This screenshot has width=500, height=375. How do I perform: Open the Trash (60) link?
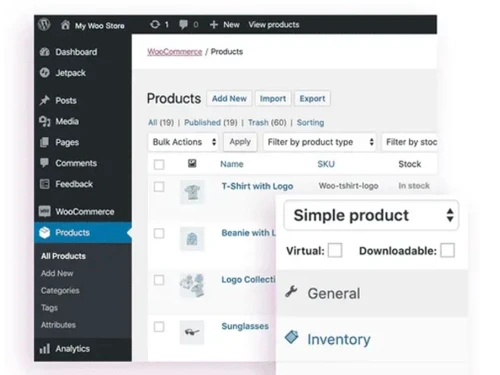click(267, 123)
